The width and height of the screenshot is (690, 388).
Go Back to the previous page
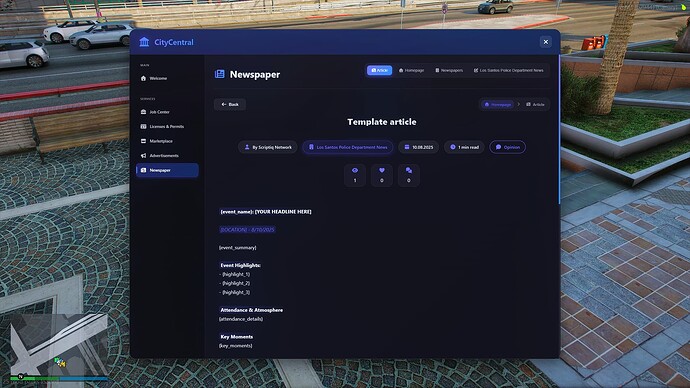click(x=230, y=104)
